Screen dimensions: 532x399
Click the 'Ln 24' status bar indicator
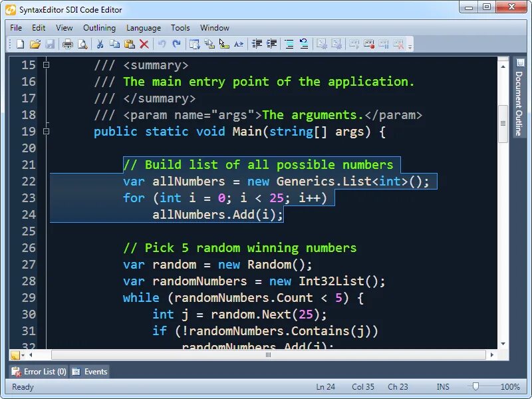pos(325,387)
